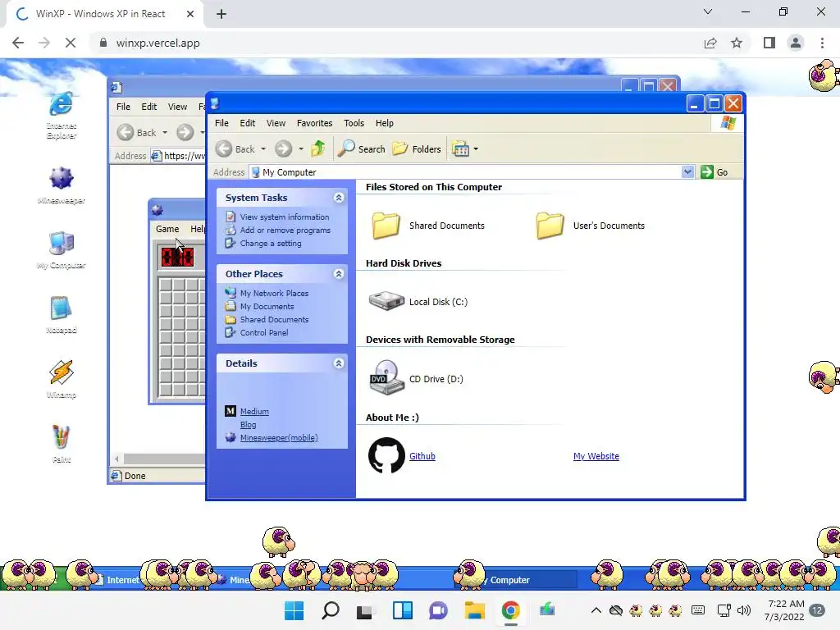
Task: Click the Medium link
Action: pos(254,412)
